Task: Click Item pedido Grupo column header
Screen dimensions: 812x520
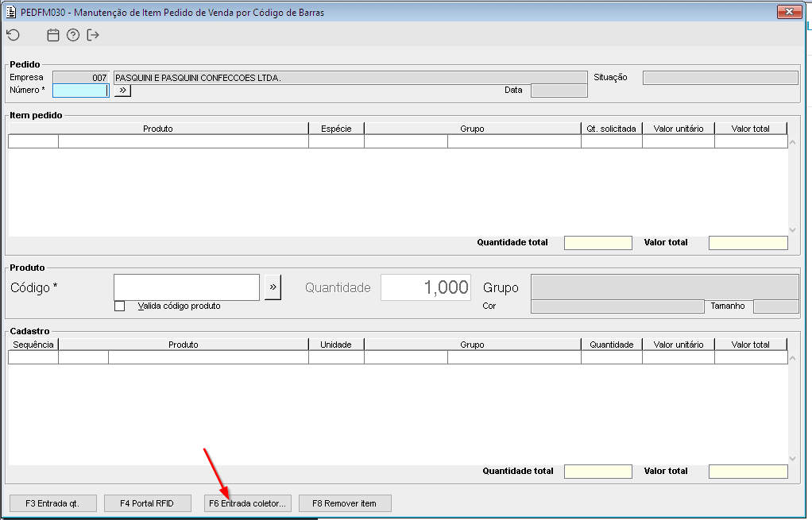Action: 472,129
